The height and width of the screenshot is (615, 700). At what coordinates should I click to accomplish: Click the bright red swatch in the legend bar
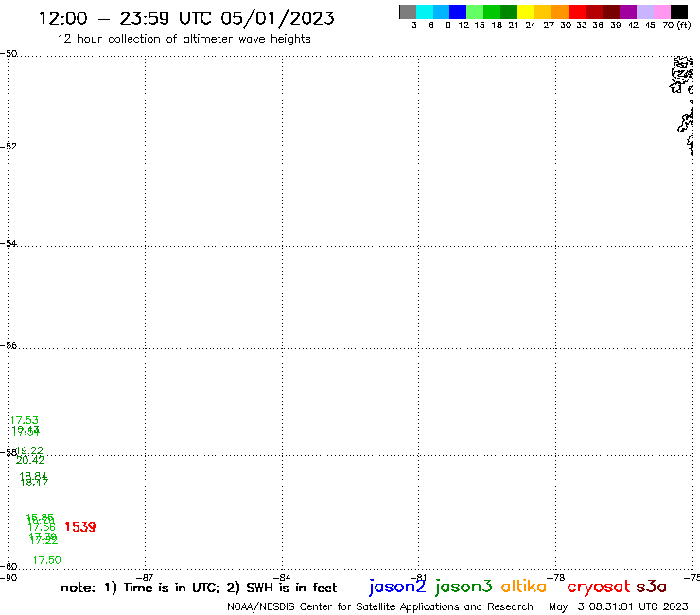[x=577, y=12]
